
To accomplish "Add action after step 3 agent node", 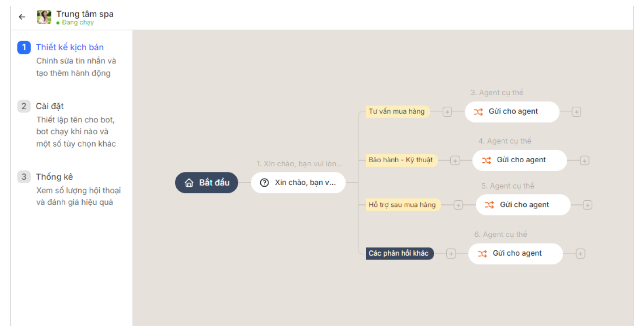I will [x=576, y=112].
